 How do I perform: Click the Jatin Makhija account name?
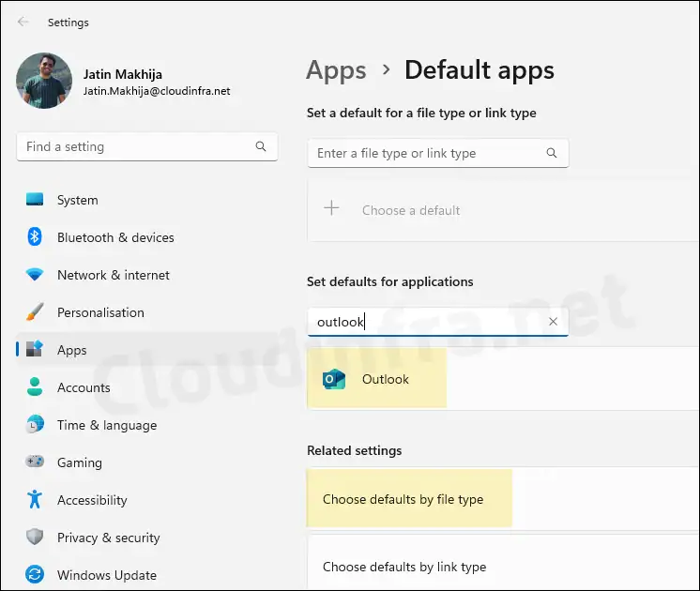point(123,74)
